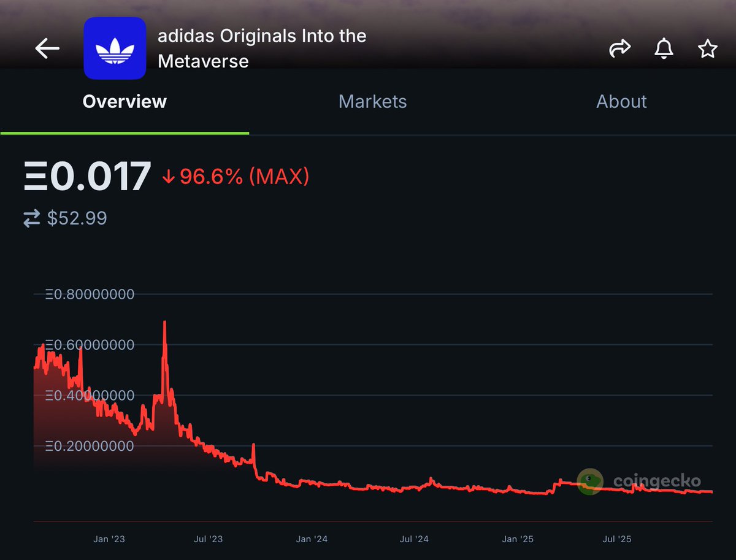Image resolution: width=736 pixels, height=560 pixels.
Task: Set a price alert with bell icon
Action: coord(664,48)
